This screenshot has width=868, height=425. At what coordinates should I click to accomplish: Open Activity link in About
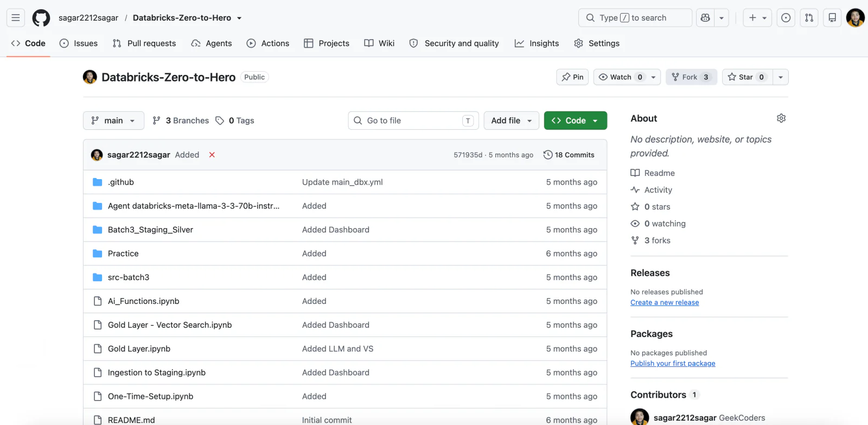point(651,190)
